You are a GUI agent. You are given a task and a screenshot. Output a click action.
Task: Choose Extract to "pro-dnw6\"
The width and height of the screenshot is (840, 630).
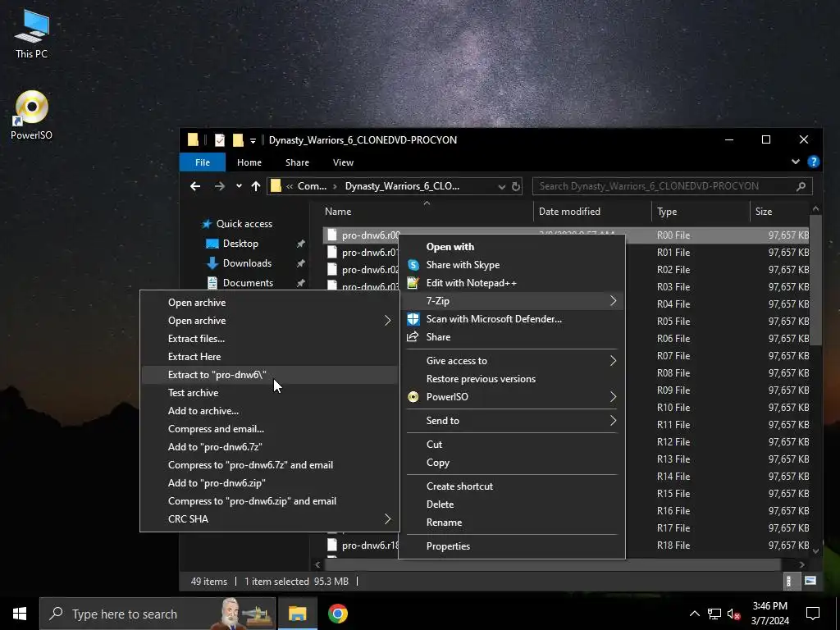point(269,375)
